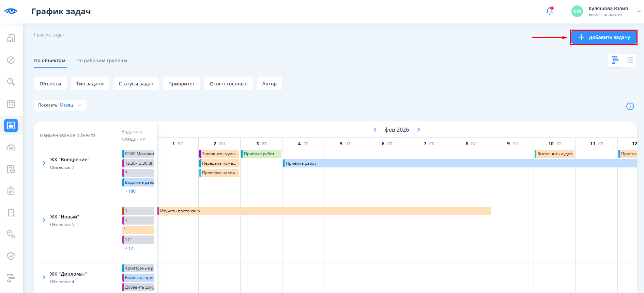Switch to По рабочим группам tab
Viewport: 644px width, 293px height.
pos(102,61)
